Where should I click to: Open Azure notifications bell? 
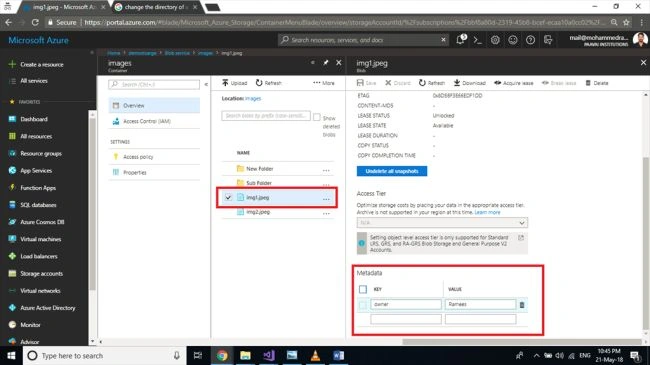pyautogui.click(x=461, y=40)
